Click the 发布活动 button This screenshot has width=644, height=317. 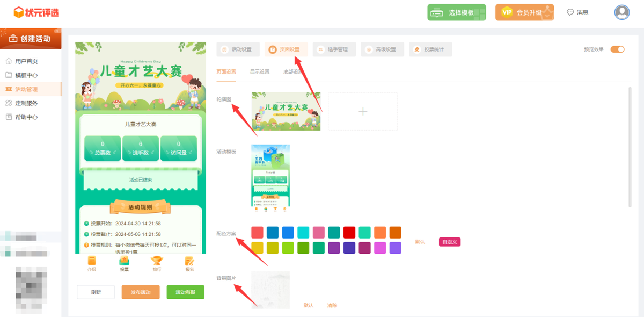(141, 292)
